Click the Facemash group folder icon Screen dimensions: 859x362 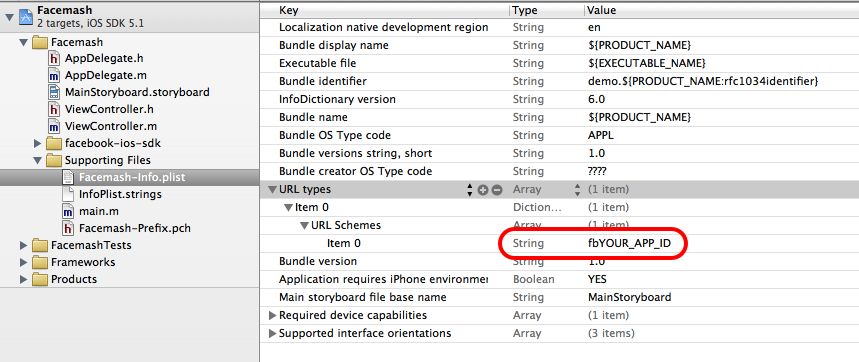point(39,42)
